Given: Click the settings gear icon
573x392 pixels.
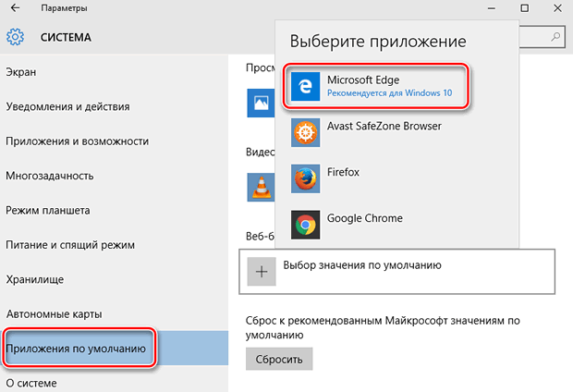Looking at the screenshot, I should (x=15, y=39).
